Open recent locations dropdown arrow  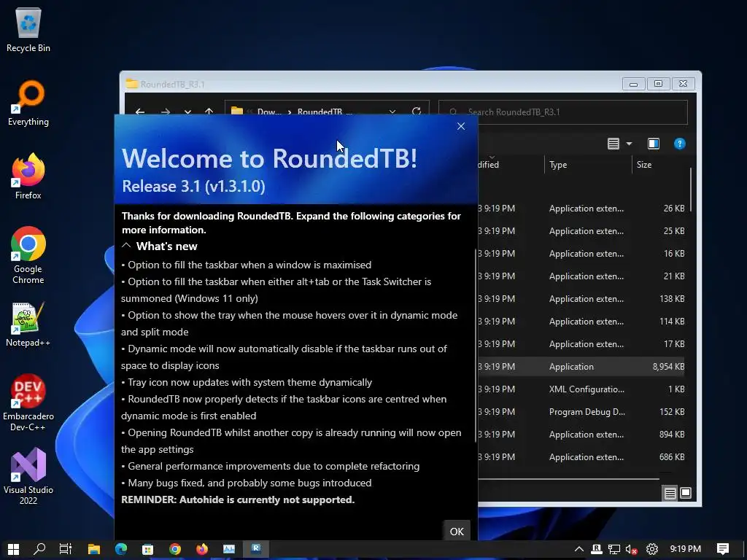point(187,112)
